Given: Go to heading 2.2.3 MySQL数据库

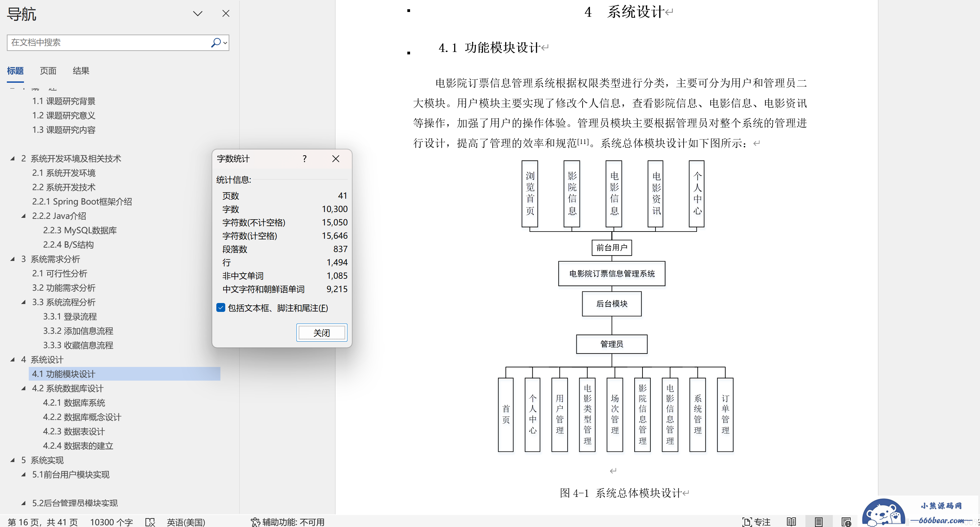Looking at the screenshot, I should (80, 230).
